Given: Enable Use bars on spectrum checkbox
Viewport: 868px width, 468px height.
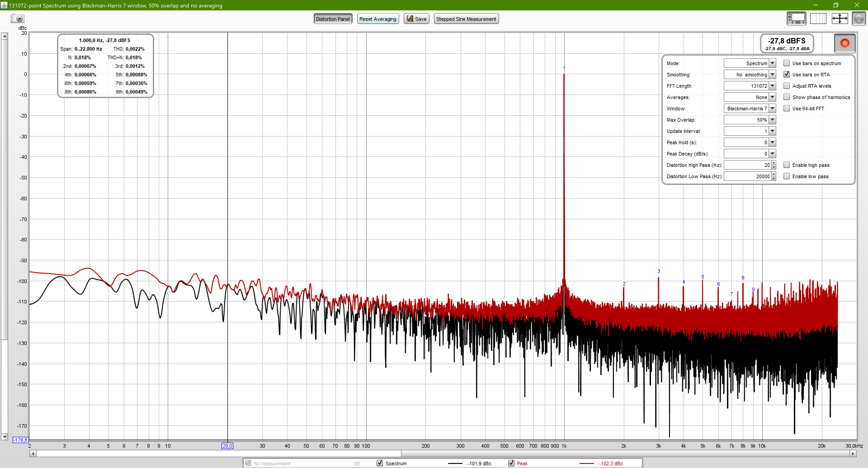Looking at the screenshot, I should (786, 63).
